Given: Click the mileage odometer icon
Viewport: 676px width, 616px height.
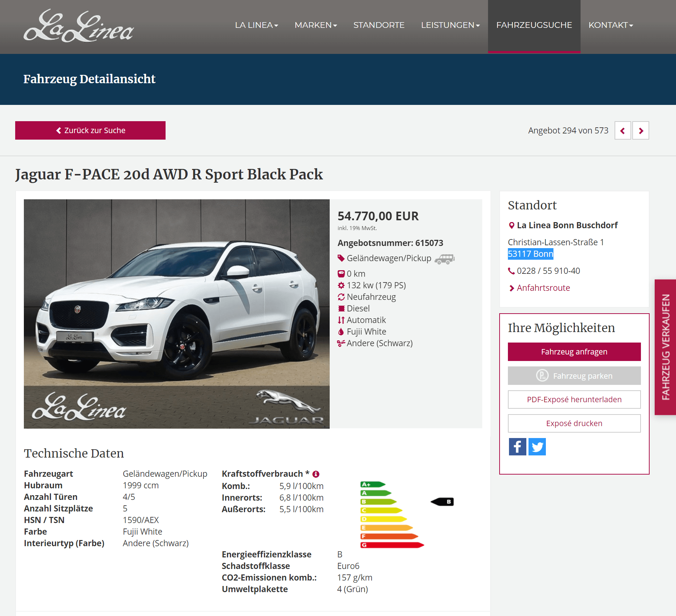Looking at the screenshot, I should 341,274.
